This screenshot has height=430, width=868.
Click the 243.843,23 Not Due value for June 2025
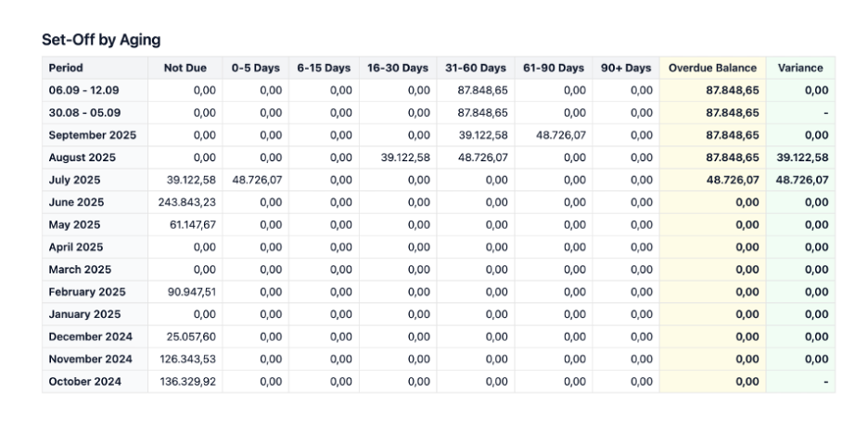(x=186, y=202)
